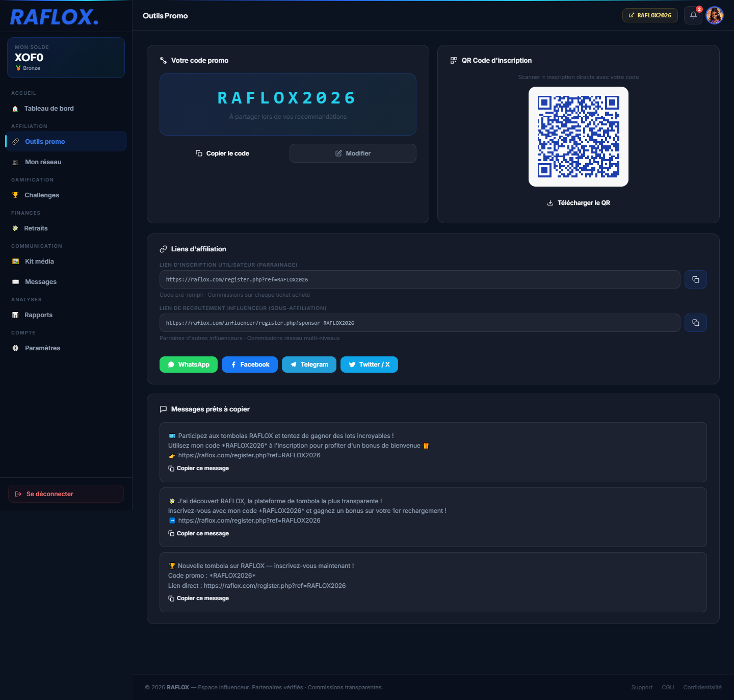Click Télécharger le QR
The image size is (734, 700).
pyautogui.click(x=579, y=203)
